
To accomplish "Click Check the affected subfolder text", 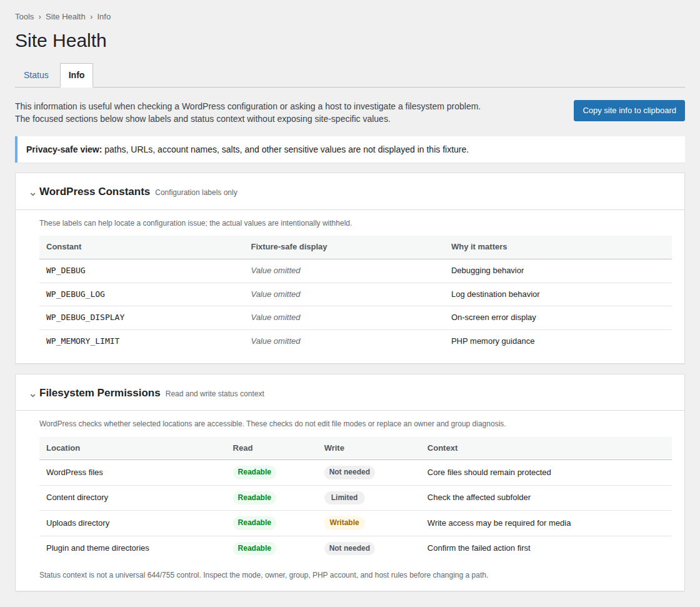I will point(479,498).
